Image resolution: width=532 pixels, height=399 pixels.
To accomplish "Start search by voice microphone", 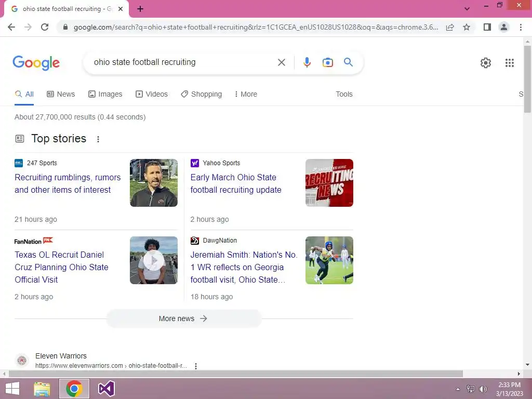I will (307, 62).
